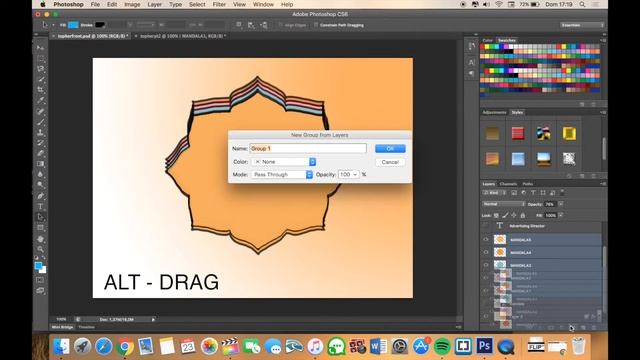Switch to Timeline tab at bottom

click(x=86, y=327)
